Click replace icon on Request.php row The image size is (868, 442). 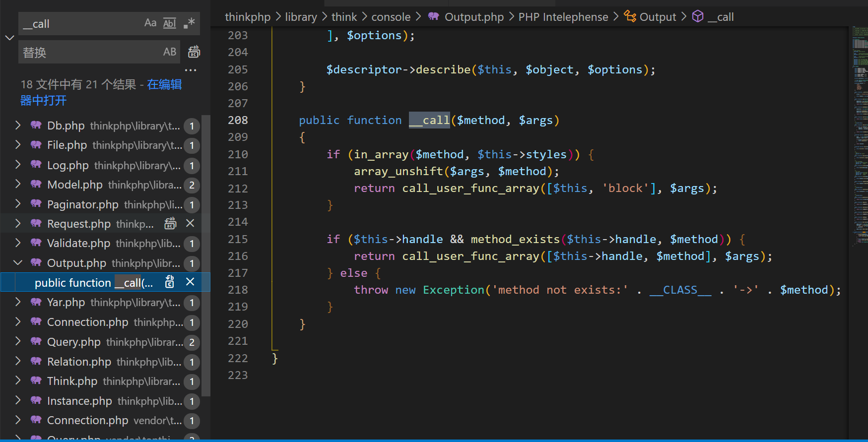[170, 224]
